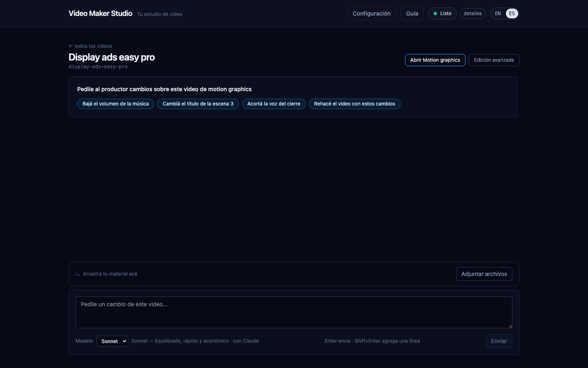Switch language to ES
The width and height of the screenshot is (588, 368).
click(x=512, y=13)
